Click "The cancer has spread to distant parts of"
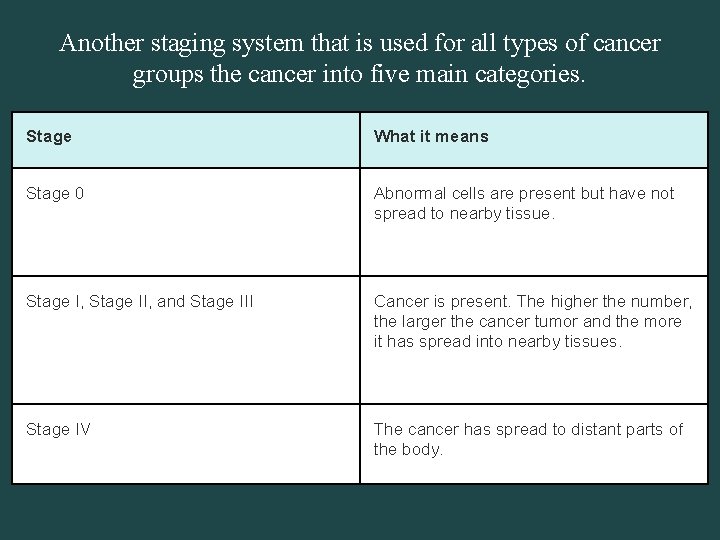Viewport: 720px width, 540px height. coord(528,430)
